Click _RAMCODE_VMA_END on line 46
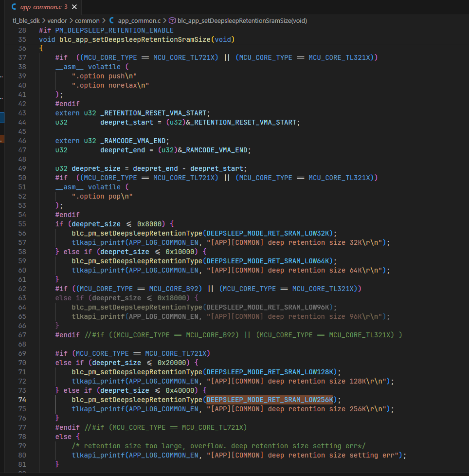This screenshot has height=476, width=469. (x=132, y=141)
